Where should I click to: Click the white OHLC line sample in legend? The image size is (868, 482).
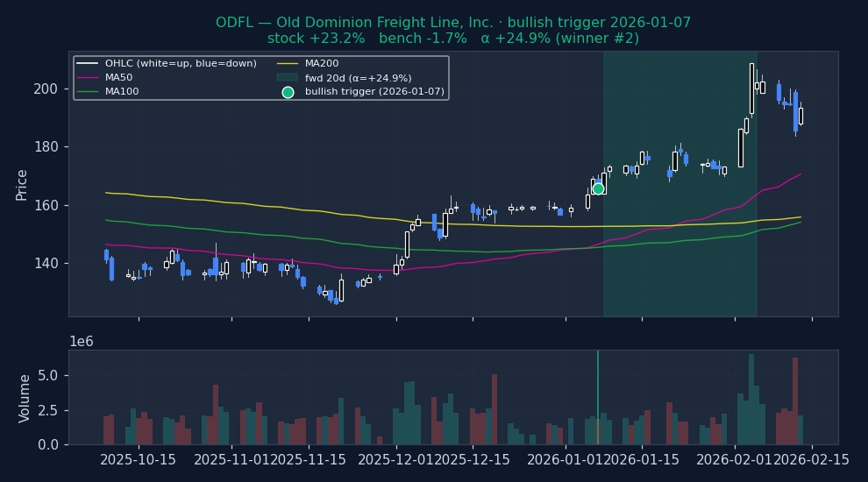click(x=87, y=64)
